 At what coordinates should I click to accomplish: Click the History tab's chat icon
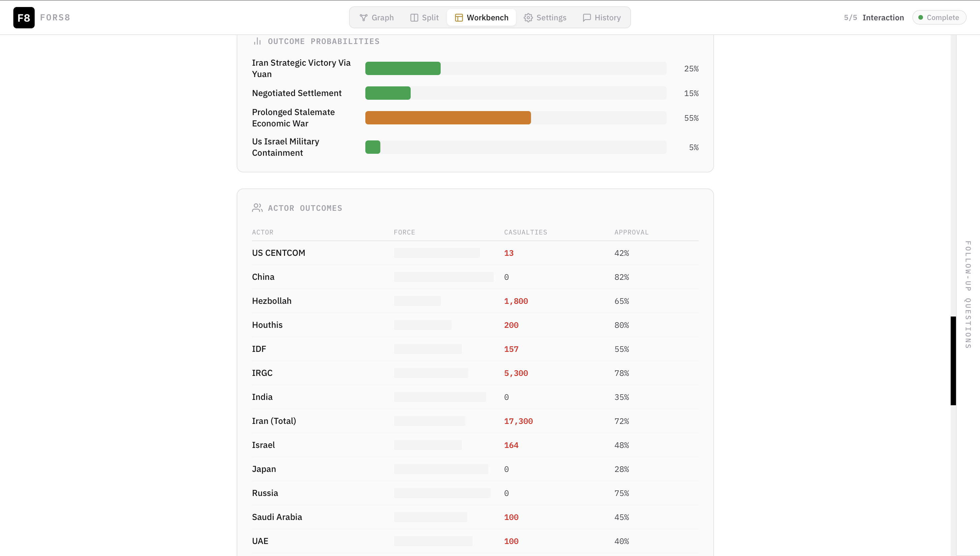click(x=587, y=18)
